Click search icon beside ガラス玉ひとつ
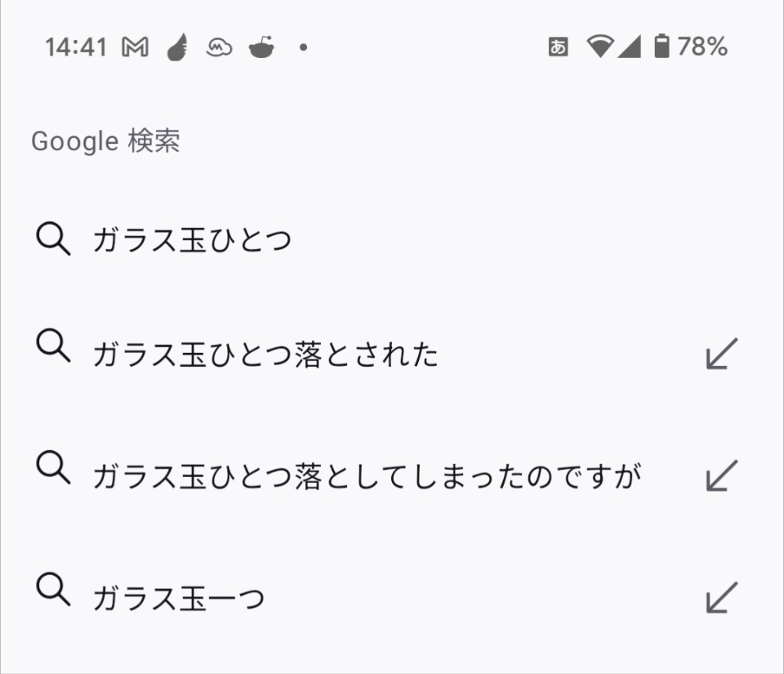This screenshot has height=674, width=784. point(54,239)
